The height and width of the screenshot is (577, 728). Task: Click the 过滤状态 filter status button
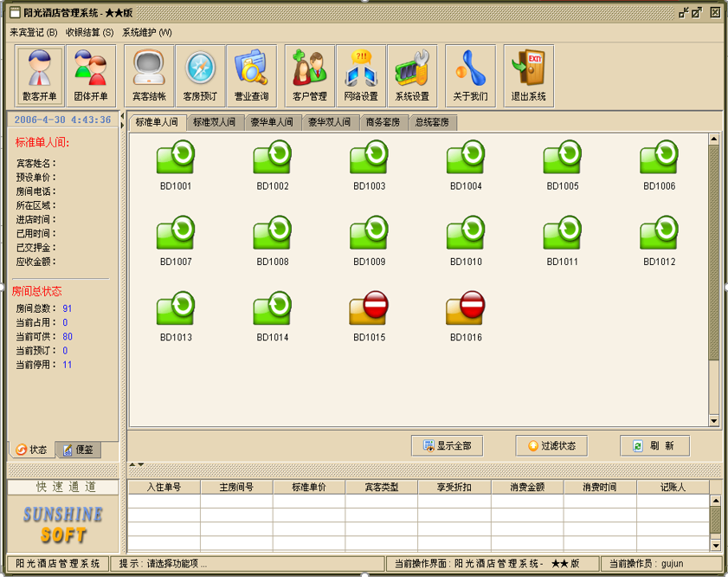point(551,446)
